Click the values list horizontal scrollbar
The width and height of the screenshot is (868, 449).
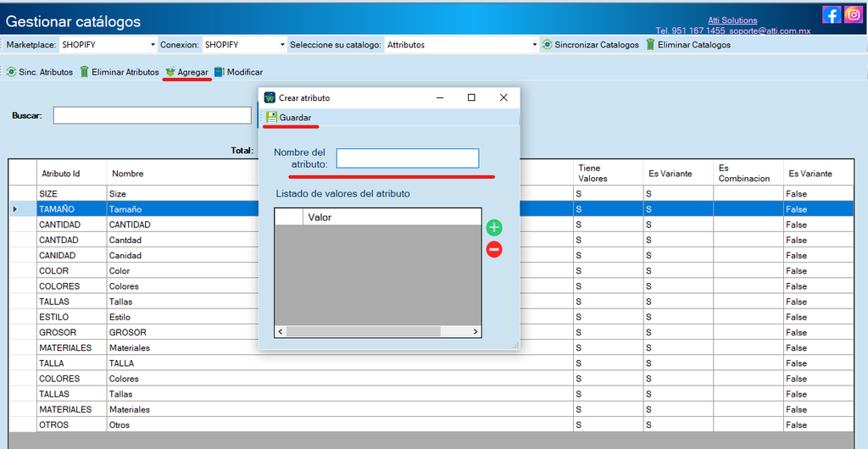(x=363, y=331)
